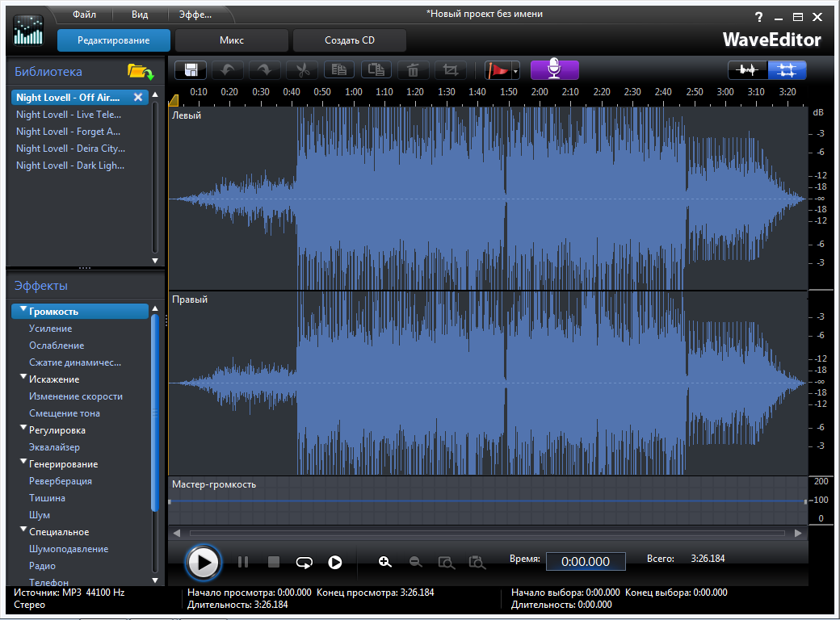
Task: Toggle the loop playback button
Action: (x=304, y=562)
